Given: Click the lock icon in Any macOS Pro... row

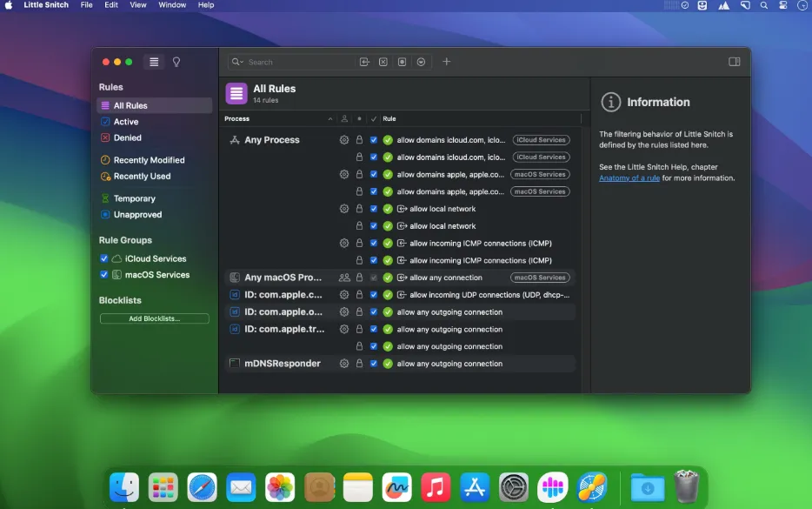Looking at the screenshot, I should [x=359, y=278].
